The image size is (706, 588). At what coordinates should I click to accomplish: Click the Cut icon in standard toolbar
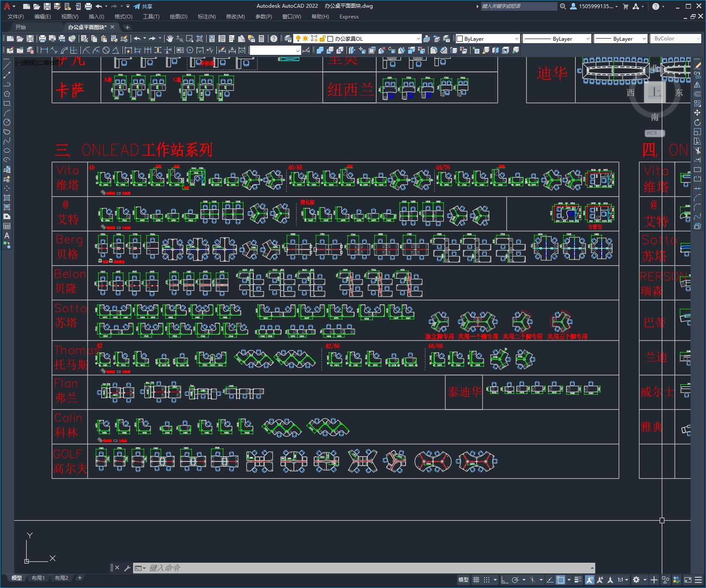pos(85,39)
